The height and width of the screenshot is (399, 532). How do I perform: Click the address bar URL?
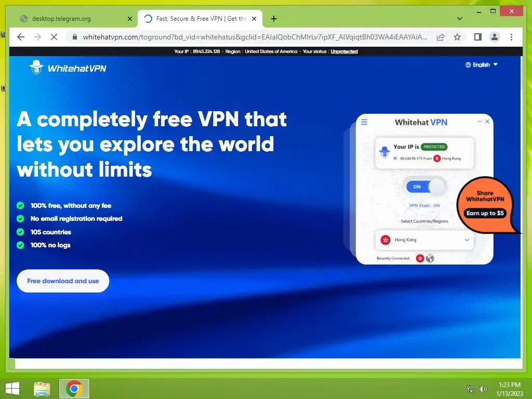point(255,37)
